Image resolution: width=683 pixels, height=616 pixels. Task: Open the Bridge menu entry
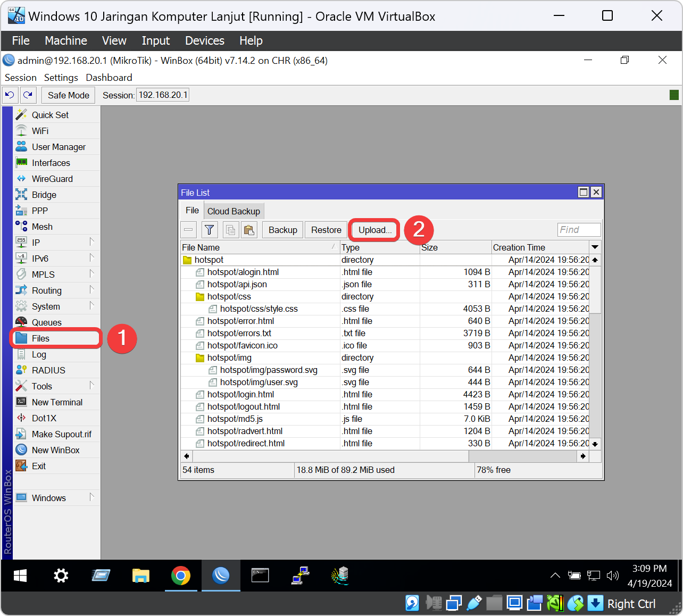click(56, 195)
